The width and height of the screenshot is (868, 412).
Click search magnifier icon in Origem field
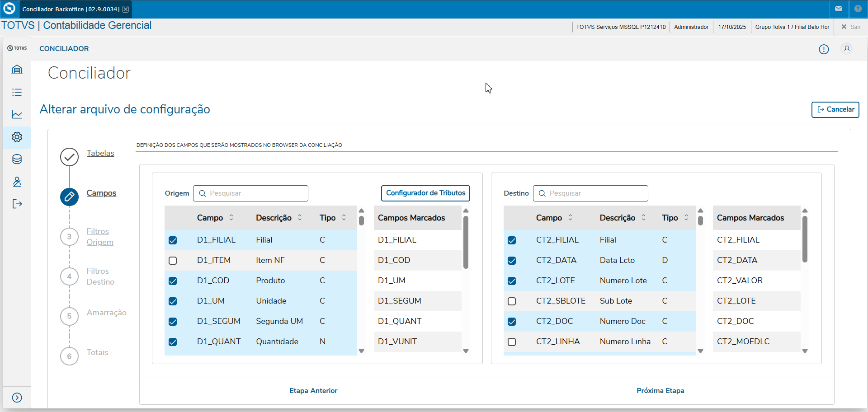(x=203, y=193)
